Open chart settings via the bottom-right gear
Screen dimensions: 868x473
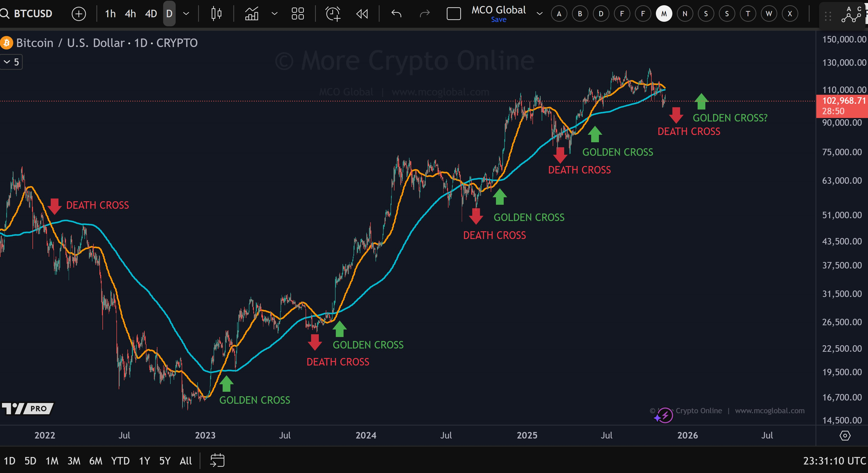(x=846, y=435)
